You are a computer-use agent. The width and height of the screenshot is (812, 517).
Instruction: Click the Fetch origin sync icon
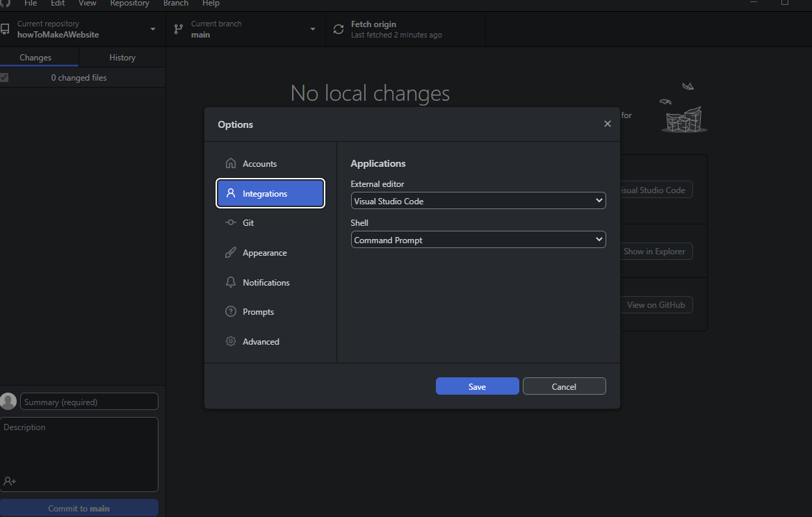click(x=339, y=29)
